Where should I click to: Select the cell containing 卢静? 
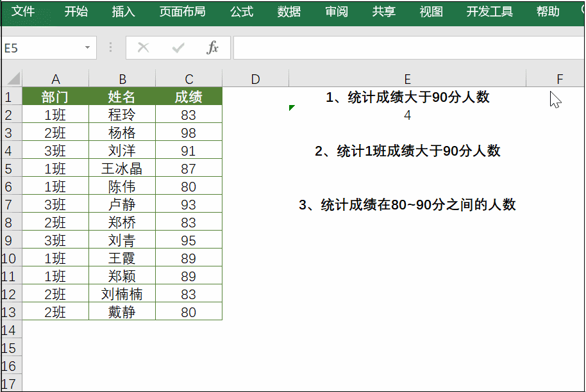coord(122,204)
